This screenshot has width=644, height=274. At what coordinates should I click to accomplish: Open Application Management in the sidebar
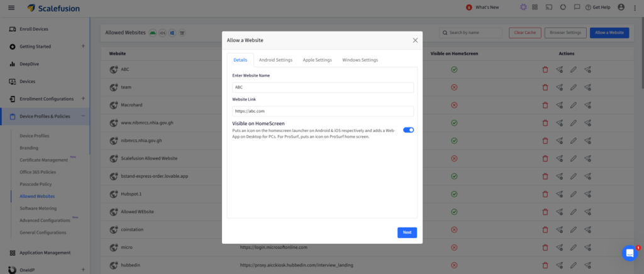click(45, 253)
